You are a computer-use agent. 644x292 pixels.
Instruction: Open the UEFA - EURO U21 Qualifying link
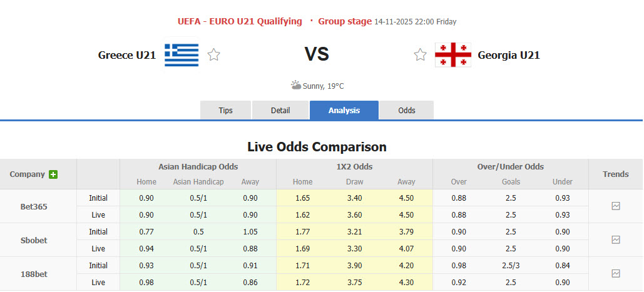[240, 21]
